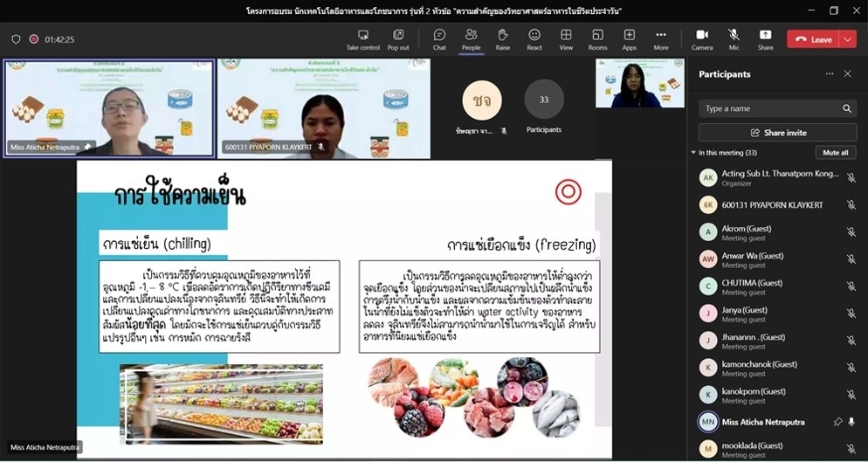This screenshot has height=462, width=868.
Task: Click the MN avatar in participants list
Action: (x=708, y=422)
